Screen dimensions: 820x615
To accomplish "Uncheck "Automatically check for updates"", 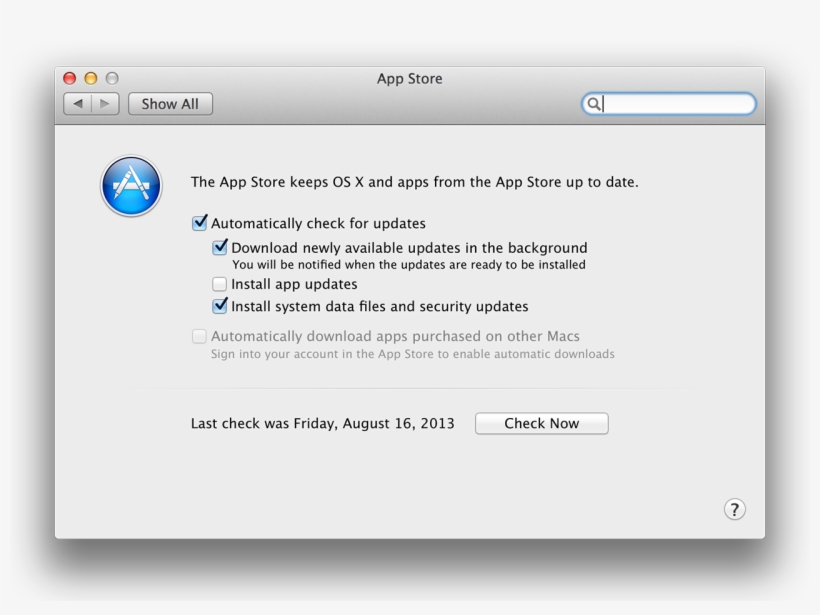I will click(x=200, y=223).
